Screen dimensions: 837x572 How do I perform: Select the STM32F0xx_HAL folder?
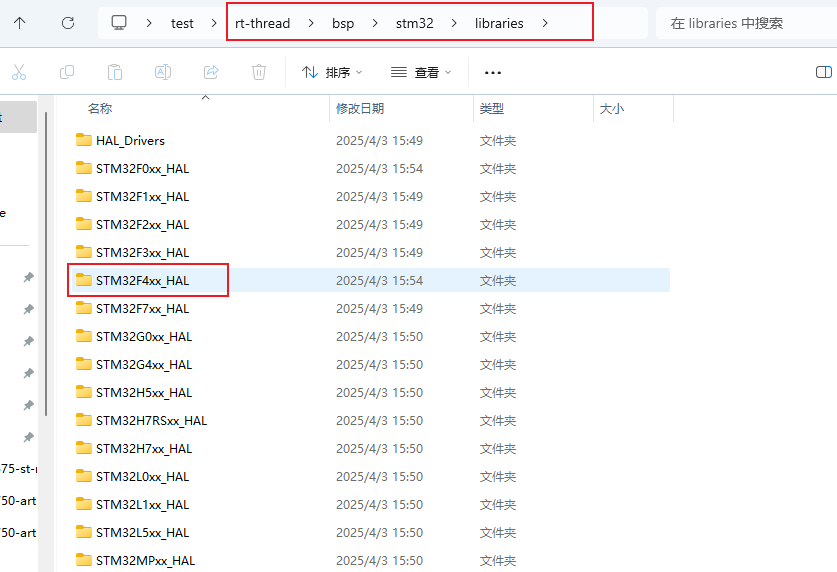point(143,169)
